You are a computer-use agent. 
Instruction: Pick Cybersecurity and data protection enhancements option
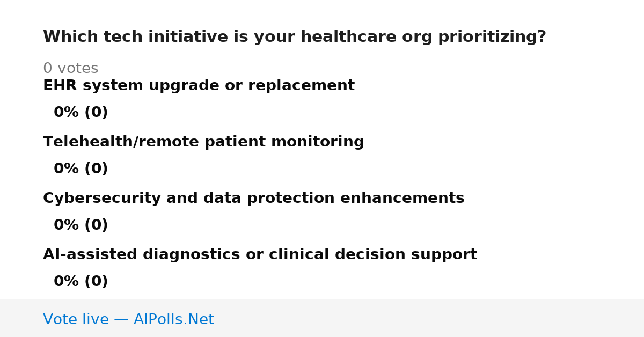tap(253, 199)
